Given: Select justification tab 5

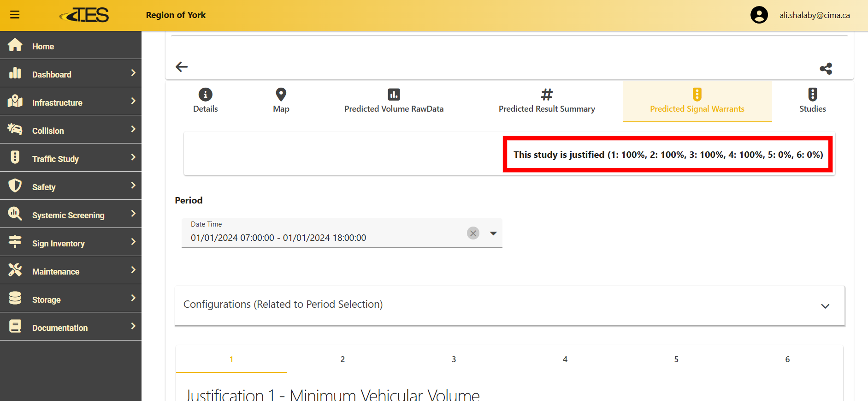Looking at the screenshot, I should (x=676, y=359).
